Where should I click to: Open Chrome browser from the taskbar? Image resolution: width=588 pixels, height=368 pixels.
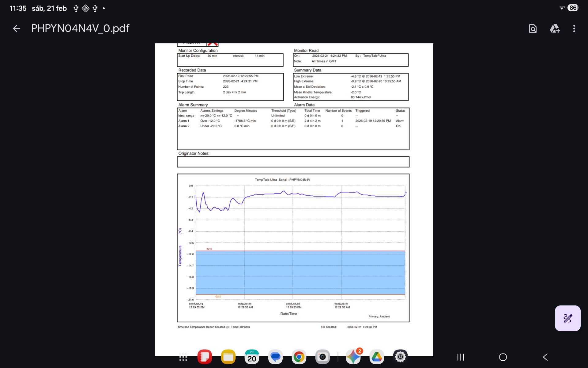pyautogui.click(x=299, y=357)
